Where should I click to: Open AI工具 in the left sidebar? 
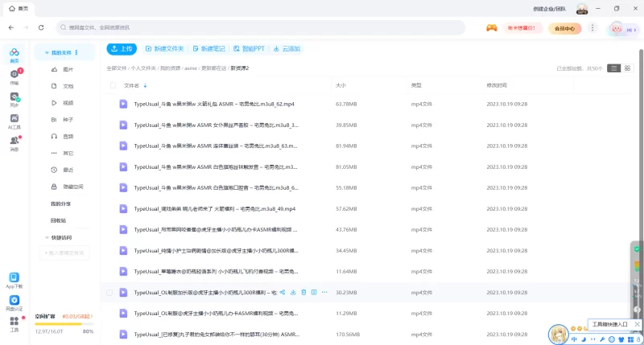pos(14,121)
